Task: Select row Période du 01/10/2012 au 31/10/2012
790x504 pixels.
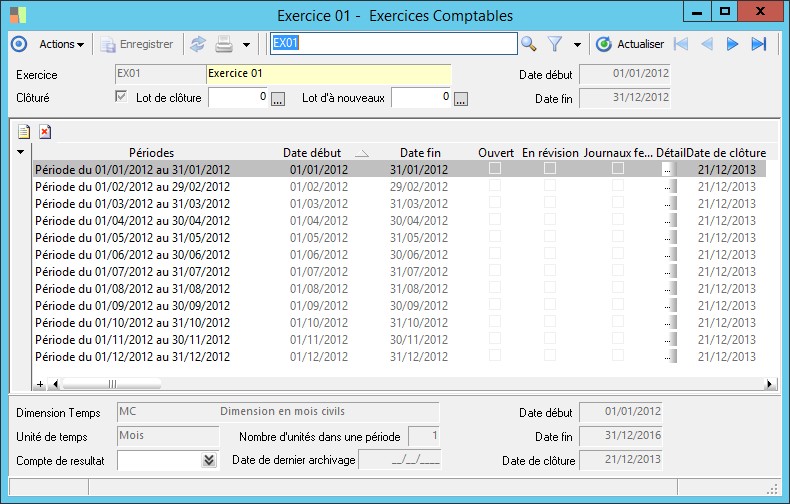Action: click(400, 323)
